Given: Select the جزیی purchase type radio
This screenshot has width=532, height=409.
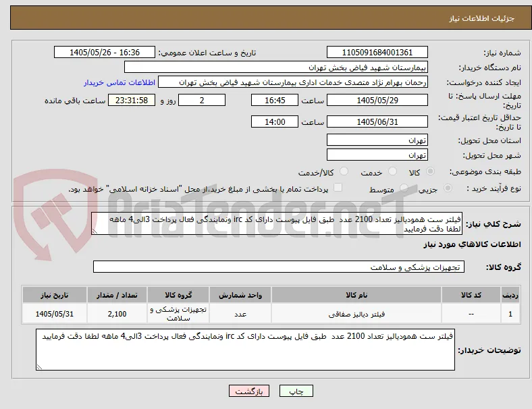Looking at the screenshot, I should 448,188.
